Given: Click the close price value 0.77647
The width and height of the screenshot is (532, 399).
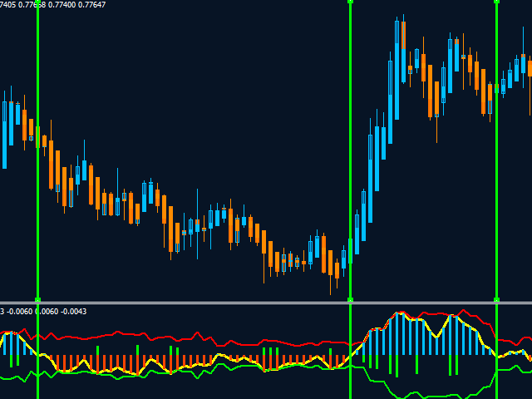Looking at the screenshot, I should [91, 5].
